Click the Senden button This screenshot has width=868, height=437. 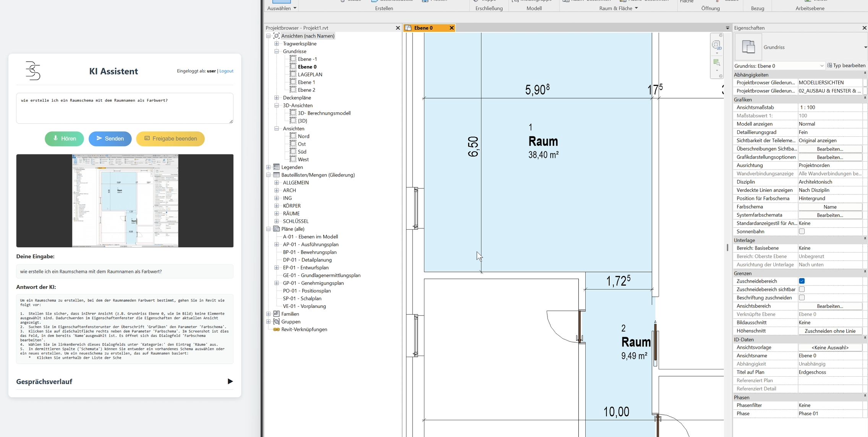(x=110, y=139)
